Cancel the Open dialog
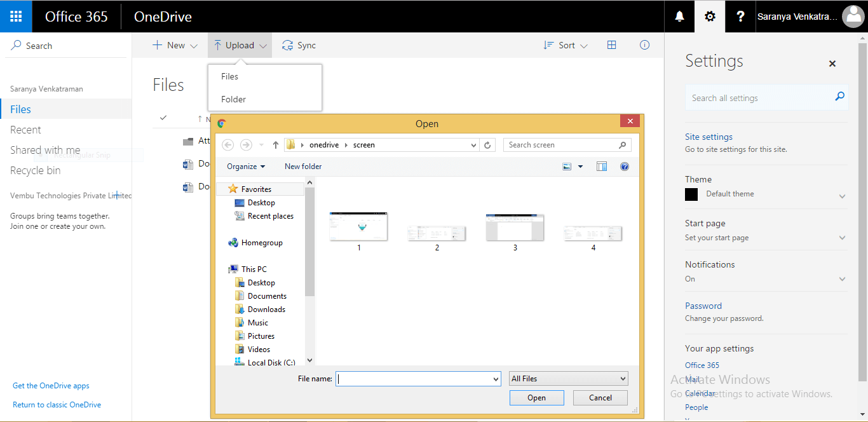 point(600,398)
